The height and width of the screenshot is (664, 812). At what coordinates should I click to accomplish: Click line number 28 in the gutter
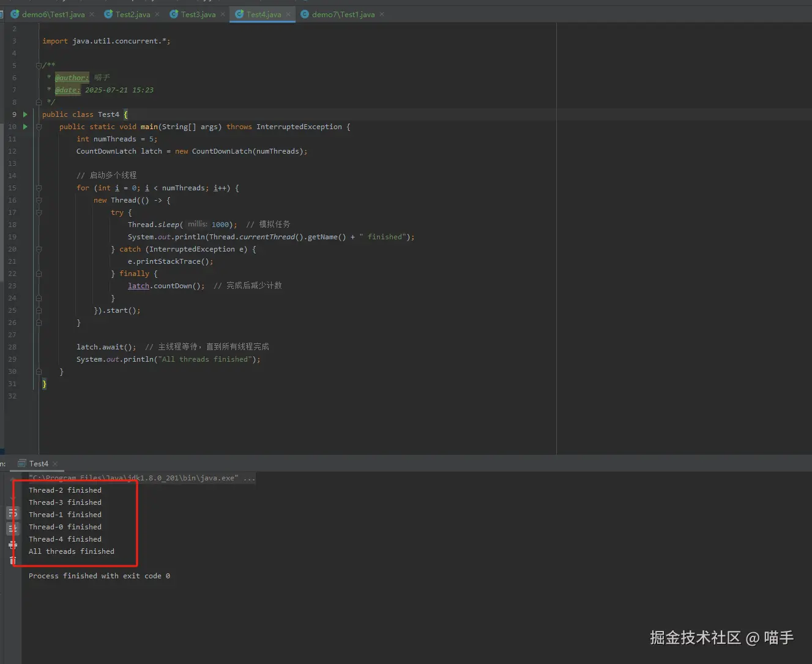coord(12,347)
